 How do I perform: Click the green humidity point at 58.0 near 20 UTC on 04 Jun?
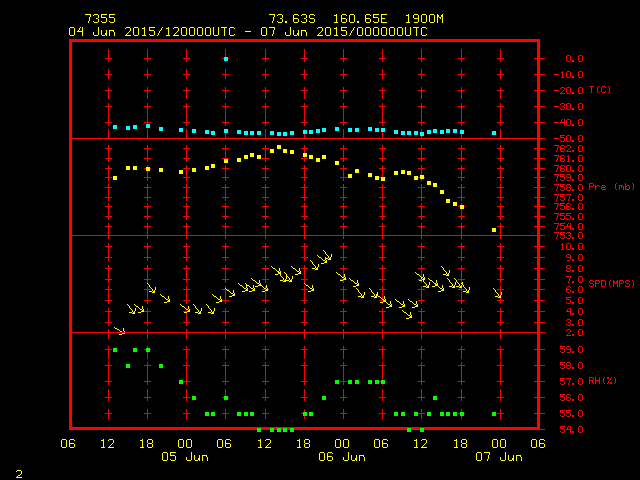[x=161, y=366]
